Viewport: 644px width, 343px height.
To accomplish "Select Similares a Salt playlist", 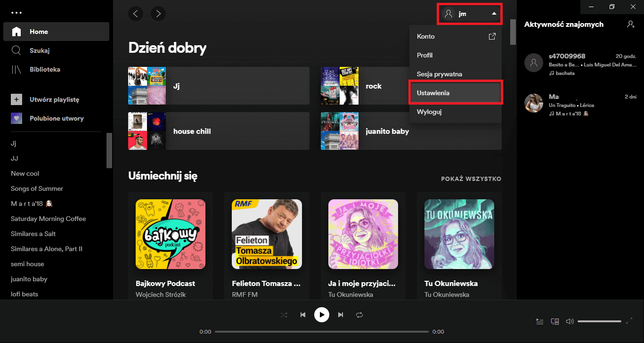I will (33, 234).
